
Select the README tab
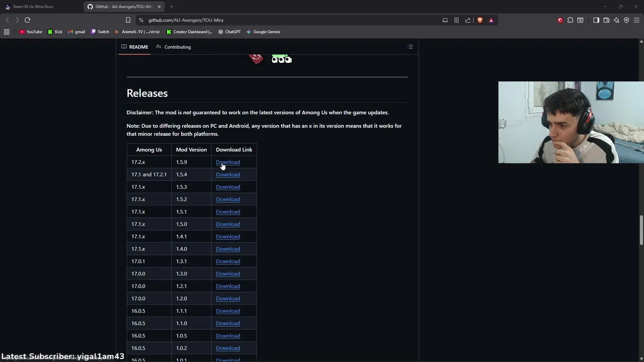135,47
